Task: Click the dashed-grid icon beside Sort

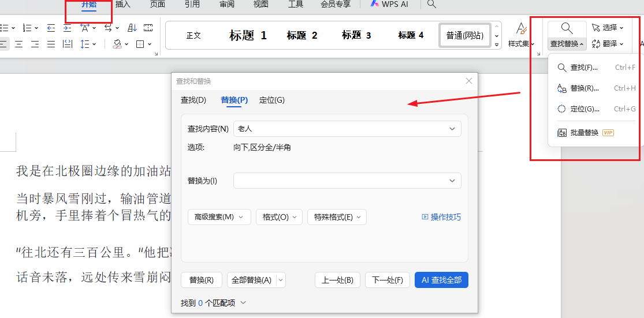Action: click(x=148, y=28)
